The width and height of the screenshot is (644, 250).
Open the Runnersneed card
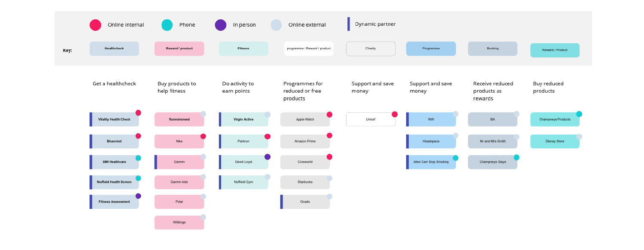179,119
